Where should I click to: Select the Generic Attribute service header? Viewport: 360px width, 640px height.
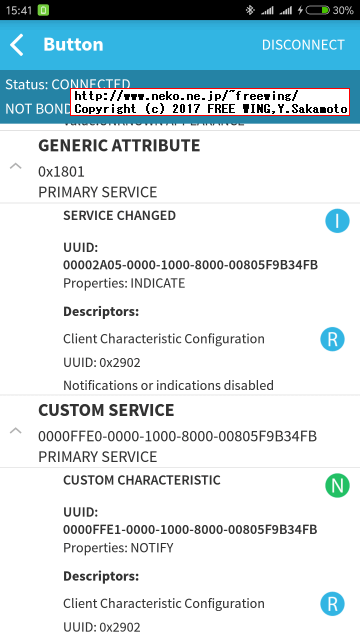pyautogui.click(x=180, y=168)
